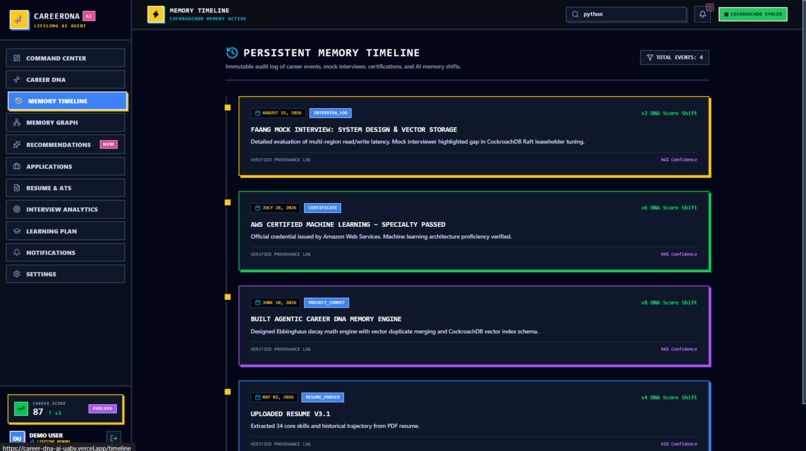The width and height of the screenshot is (806, 451).
Task: Open Notifications from sidebar
Action: coord(65,252)
